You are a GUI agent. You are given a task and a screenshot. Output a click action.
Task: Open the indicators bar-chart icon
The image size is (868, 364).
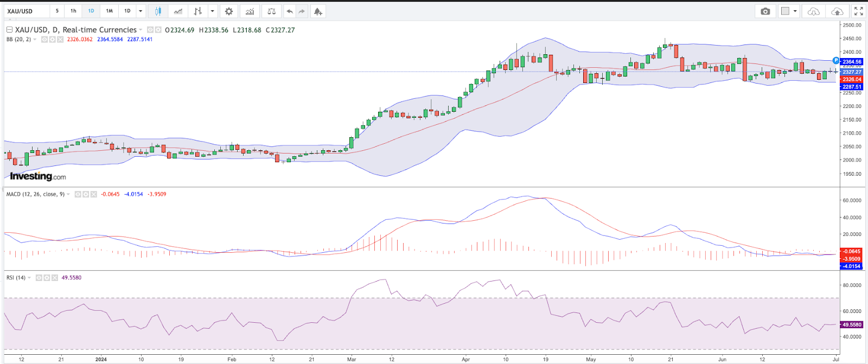pyautogui.click(x=250, y=11)
